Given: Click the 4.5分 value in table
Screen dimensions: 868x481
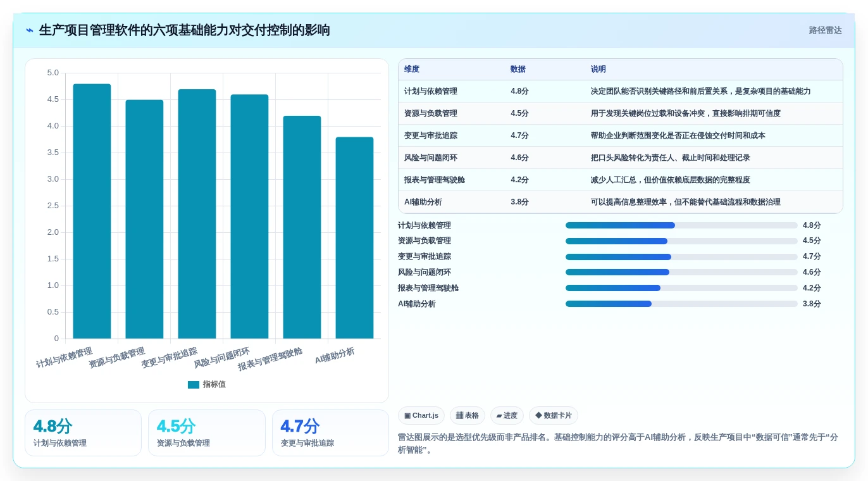Looking at the screenshot, I should pos(519,114).
